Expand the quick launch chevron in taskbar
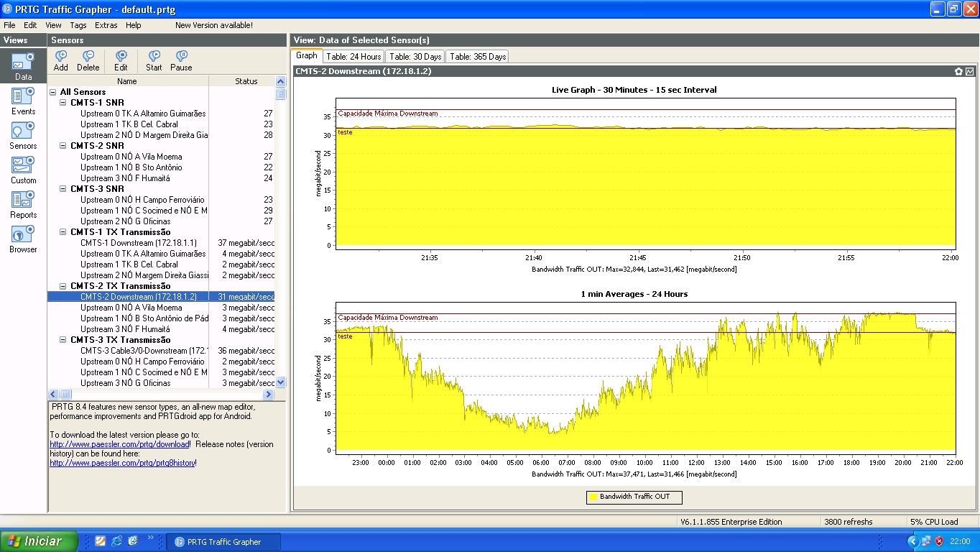This screenshot has height=552, width=980. 151,538
